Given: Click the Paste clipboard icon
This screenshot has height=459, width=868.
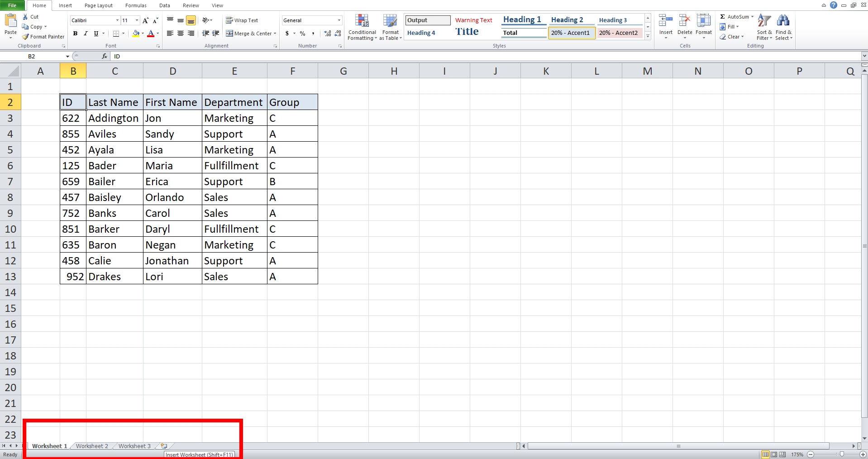Looking at the screenshot, I should click(x=10, y=21).
